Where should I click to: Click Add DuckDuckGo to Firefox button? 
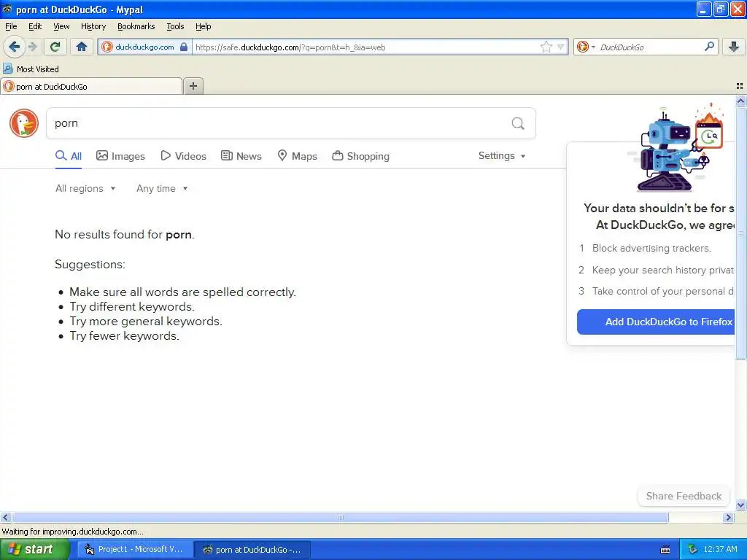click(x=656, y=322)
